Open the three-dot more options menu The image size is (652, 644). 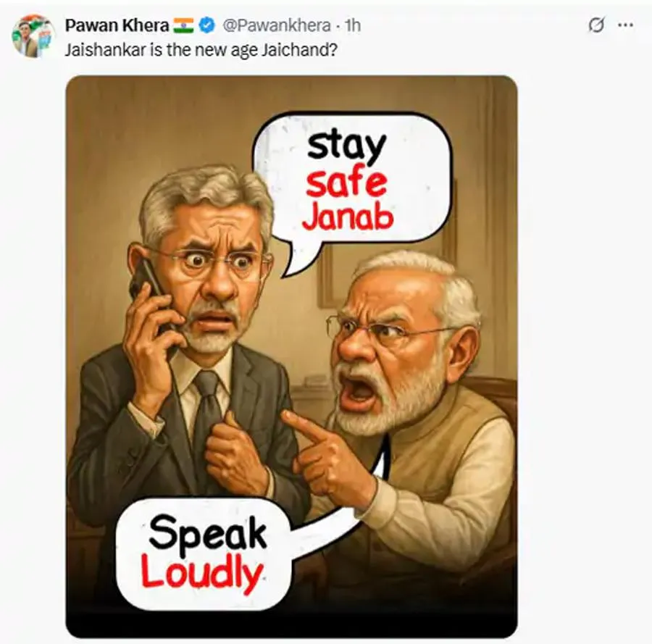pos(625,25)
